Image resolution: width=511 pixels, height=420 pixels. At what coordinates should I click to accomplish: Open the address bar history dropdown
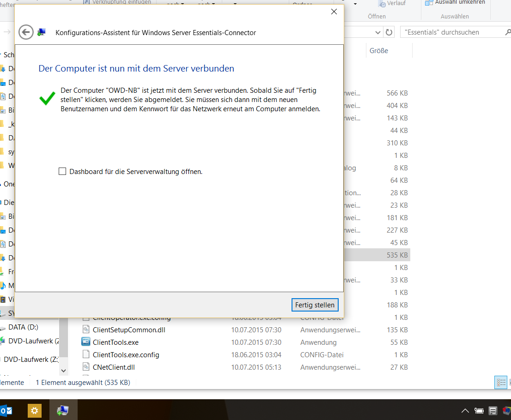[x=378, y=32]
